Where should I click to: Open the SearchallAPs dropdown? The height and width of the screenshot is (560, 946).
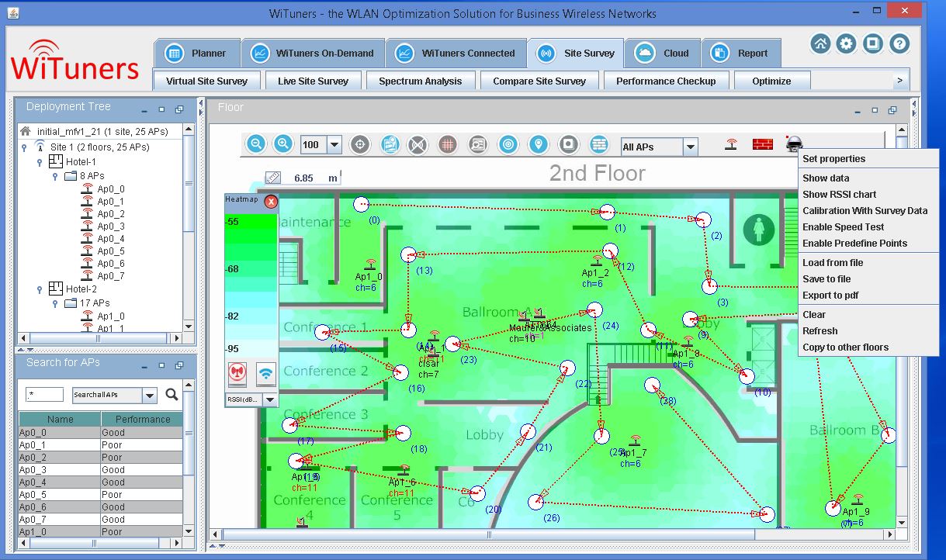pyautogui.click(x=149, y=396)
